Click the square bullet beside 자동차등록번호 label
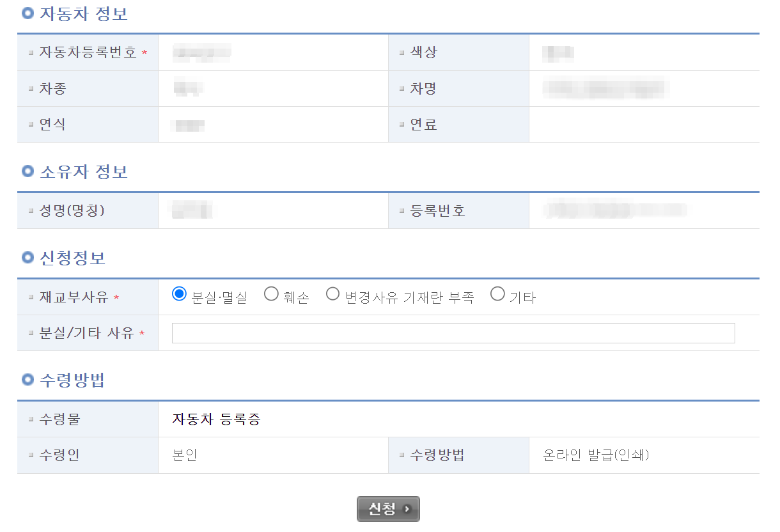The image size is (780, 532). click(x=30, y=52)
